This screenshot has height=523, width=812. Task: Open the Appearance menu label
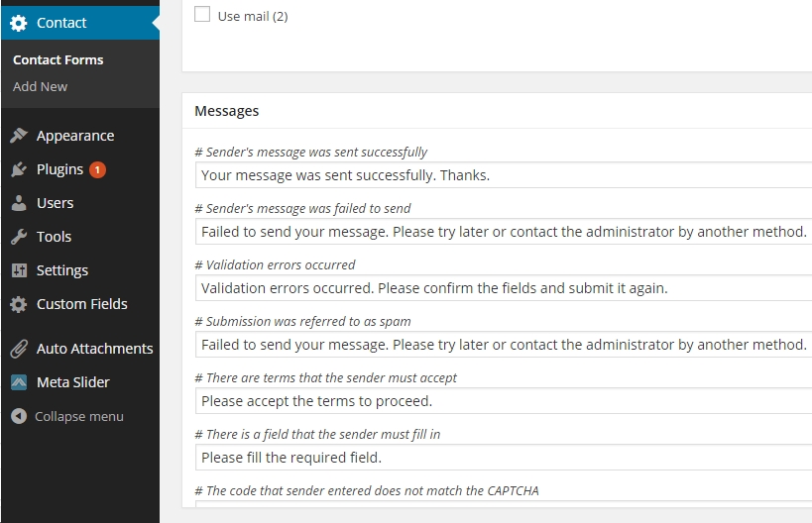click(x=75, y=136)
